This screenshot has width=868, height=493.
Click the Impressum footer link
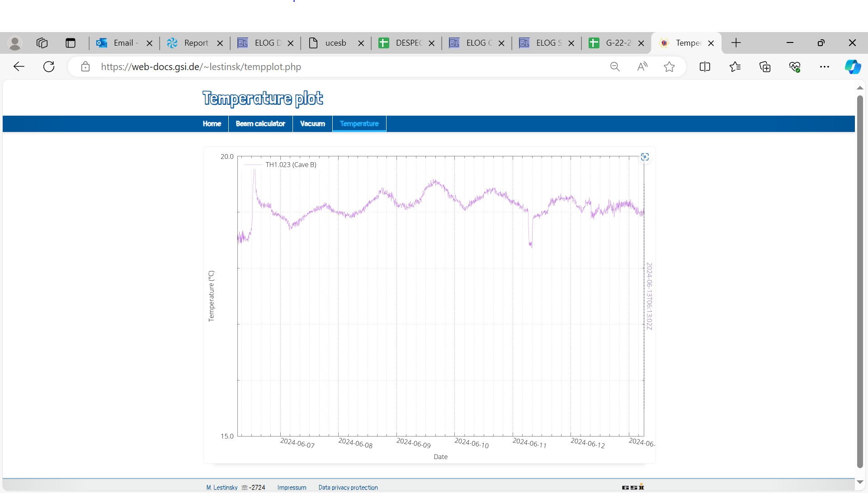click(292, 488)
